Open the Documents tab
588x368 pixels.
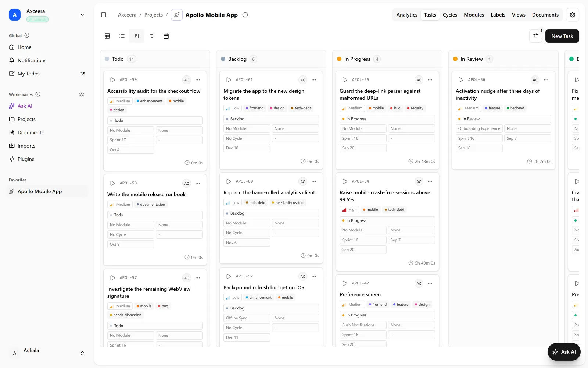(545, 15)
